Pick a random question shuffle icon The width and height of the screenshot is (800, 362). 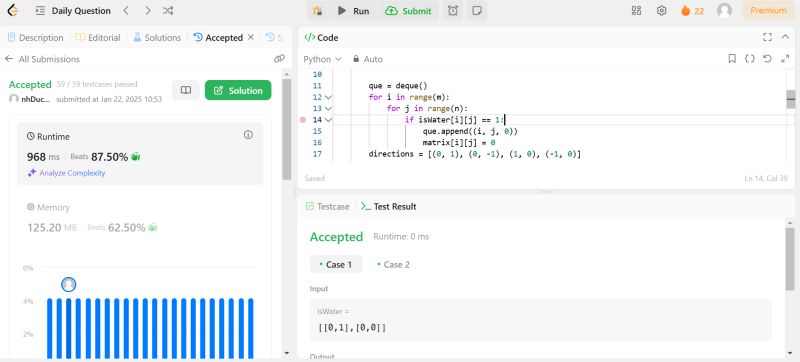point(168,11)
